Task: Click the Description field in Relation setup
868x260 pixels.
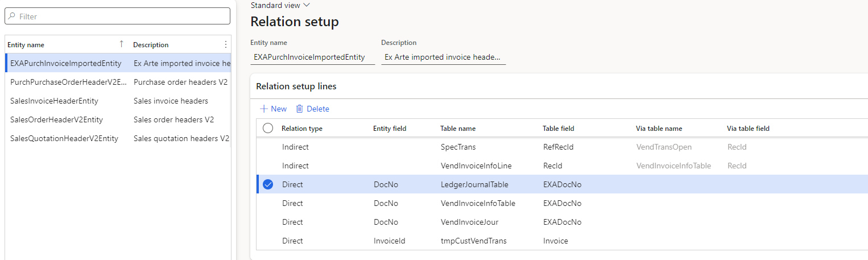Action: (x=443, y=57)
